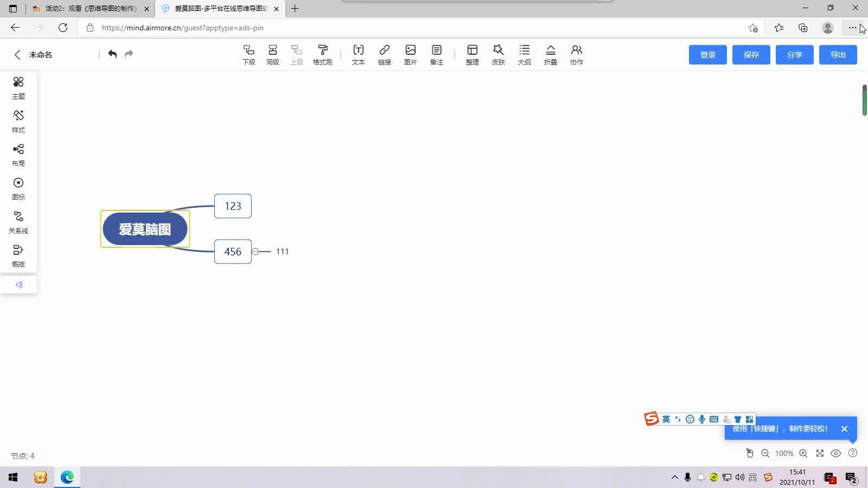The width and height of the screenshot is (868, 488).
Task: Close the shortcut tips popup
Action: 844,429
